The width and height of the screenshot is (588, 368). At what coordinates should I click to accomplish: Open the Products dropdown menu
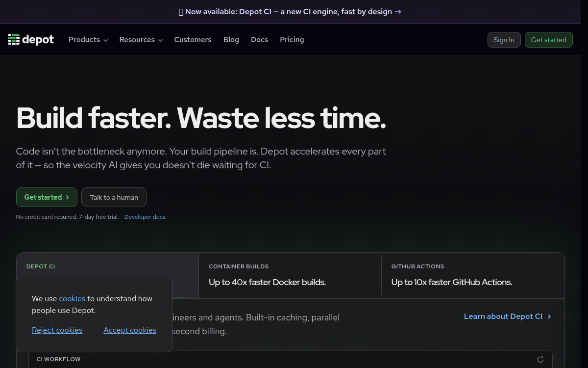[88, 40]
